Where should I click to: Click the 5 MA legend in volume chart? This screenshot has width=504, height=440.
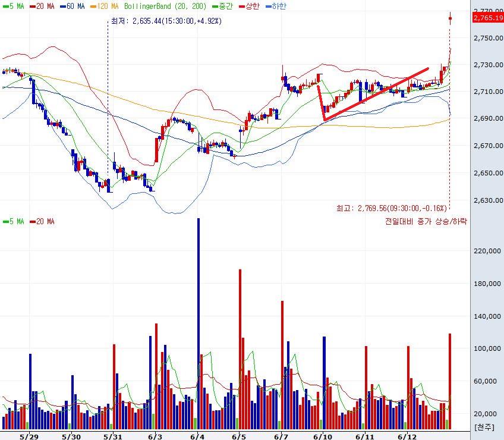(13, 221)
